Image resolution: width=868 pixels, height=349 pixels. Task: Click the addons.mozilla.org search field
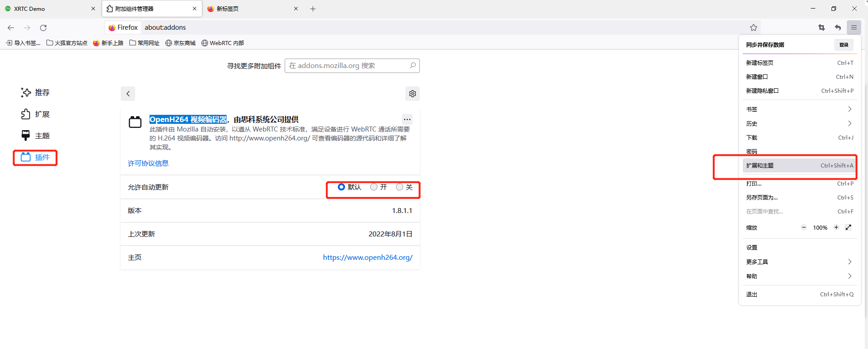352,65
